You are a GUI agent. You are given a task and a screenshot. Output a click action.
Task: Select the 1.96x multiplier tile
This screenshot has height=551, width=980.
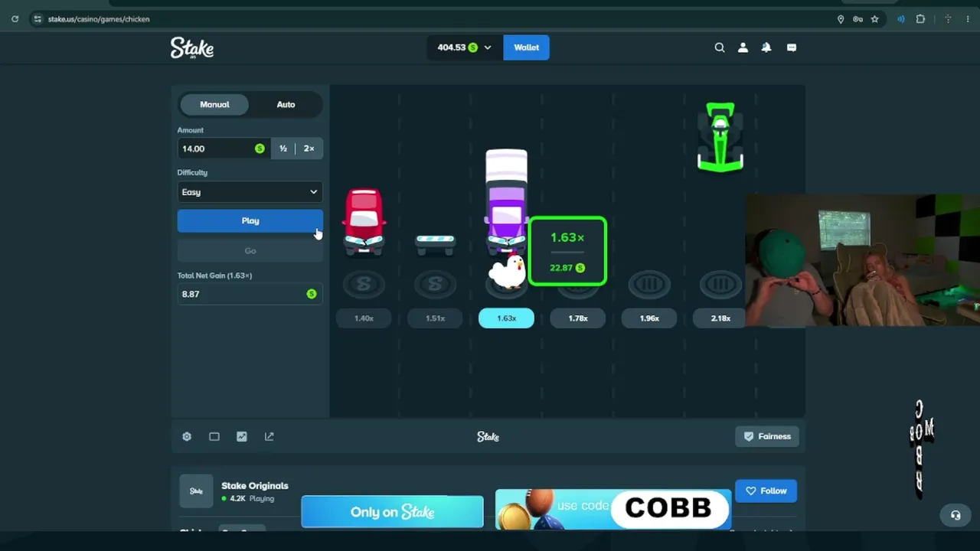649,318
